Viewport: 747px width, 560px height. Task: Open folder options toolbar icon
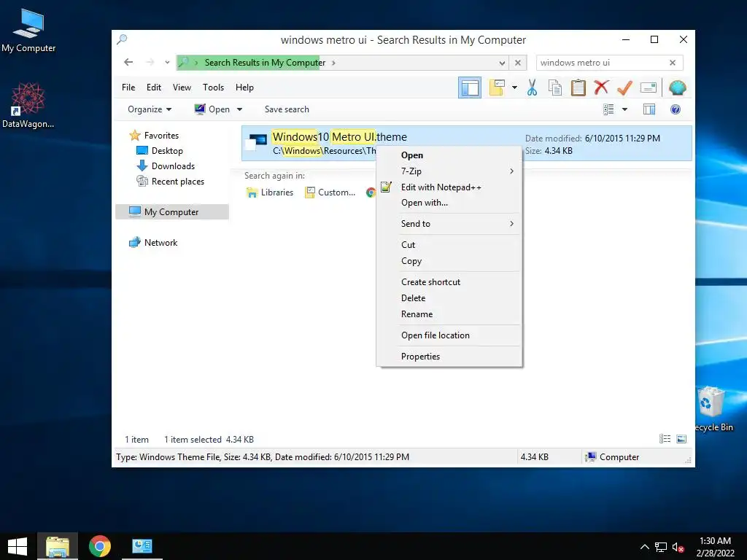(x=496, y=87)
